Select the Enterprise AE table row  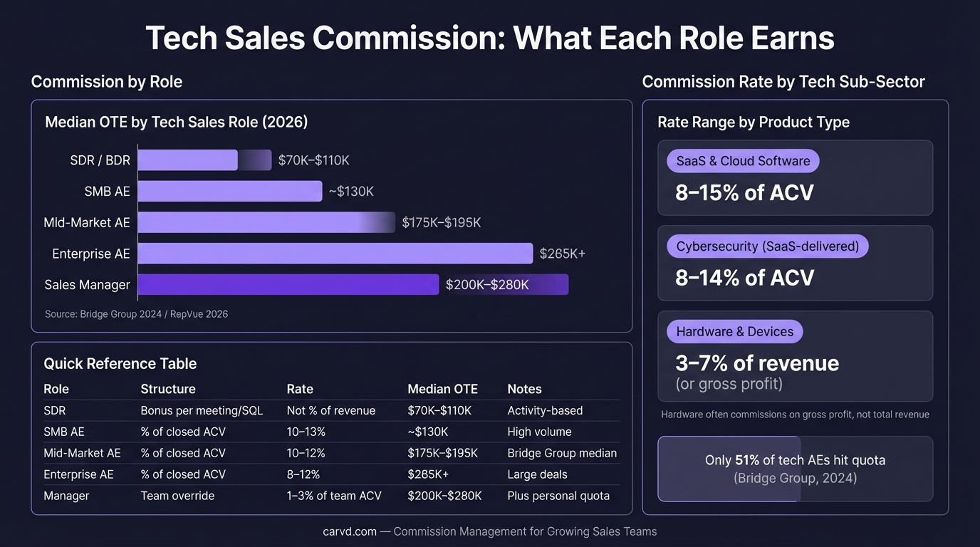point(331,474)
